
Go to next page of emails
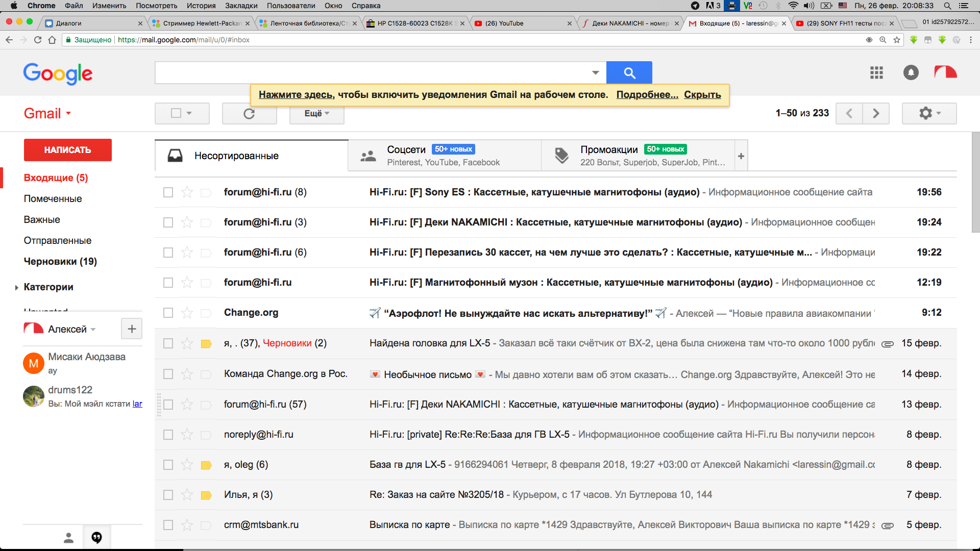click(876, 113)
